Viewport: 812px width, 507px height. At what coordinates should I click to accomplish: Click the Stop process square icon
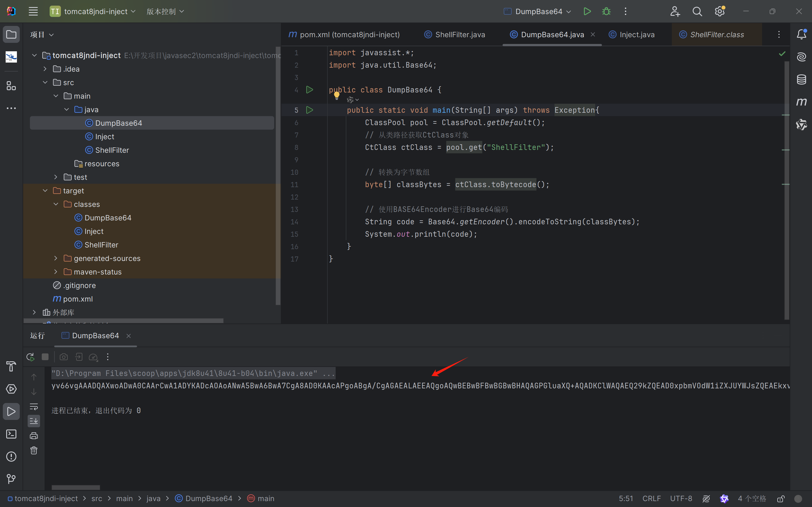[45, 357]
